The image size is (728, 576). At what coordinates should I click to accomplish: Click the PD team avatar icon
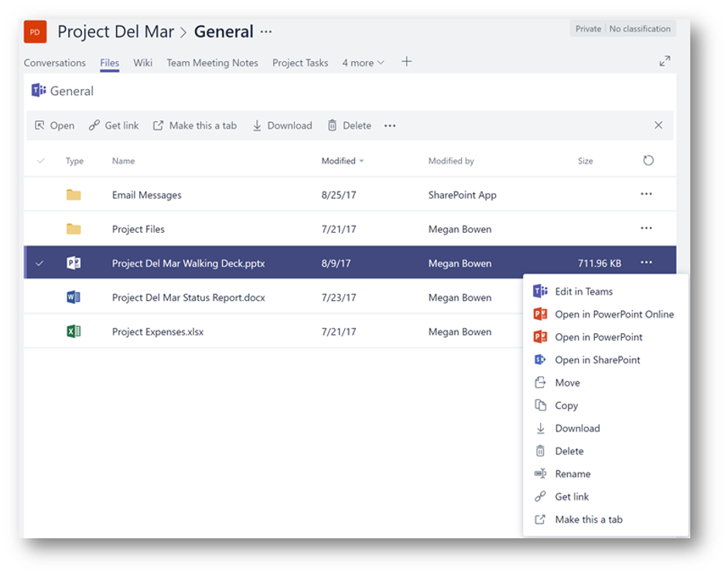36,32
